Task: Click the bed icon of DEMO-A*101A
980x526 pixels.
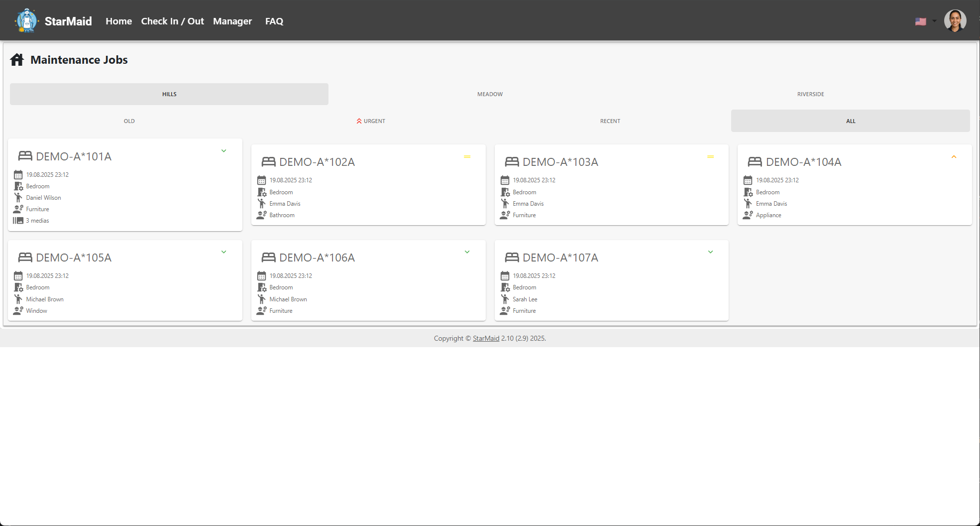Action: [x=25, y=156]
